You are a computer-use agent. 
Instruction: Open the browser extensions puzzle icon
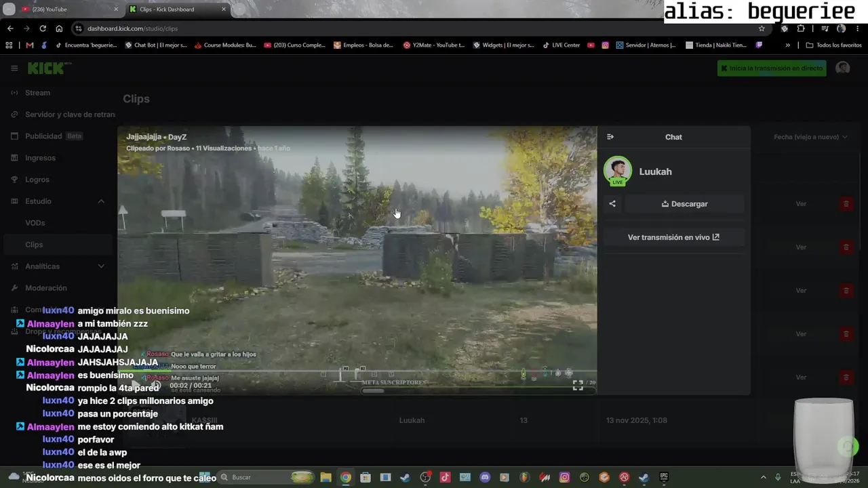click(801, 28)
